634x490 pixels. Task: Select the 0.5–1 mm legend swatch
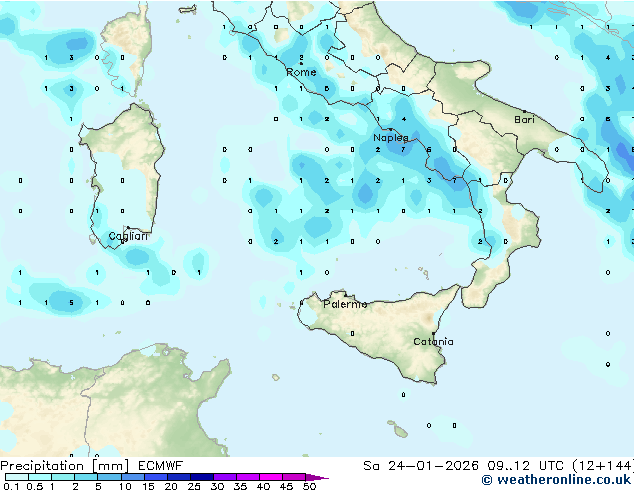[40, 477]
